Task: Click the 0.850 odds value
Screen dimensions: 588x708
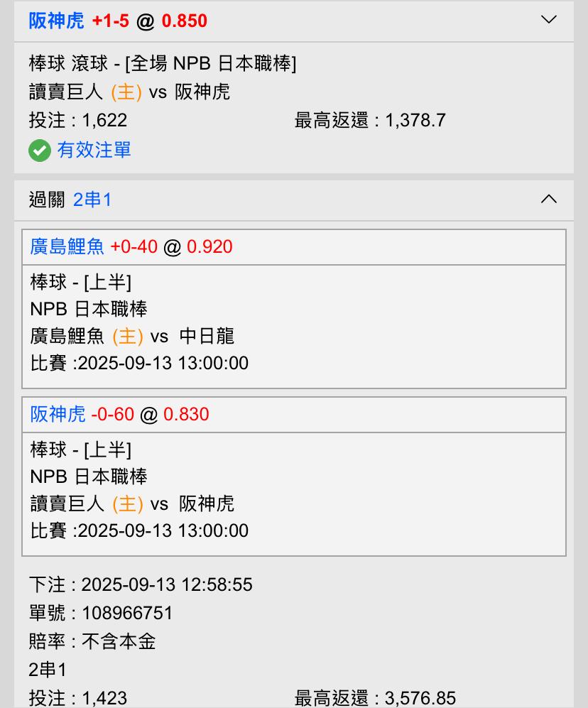Action: pyautogui.click(x=185, y=21)
